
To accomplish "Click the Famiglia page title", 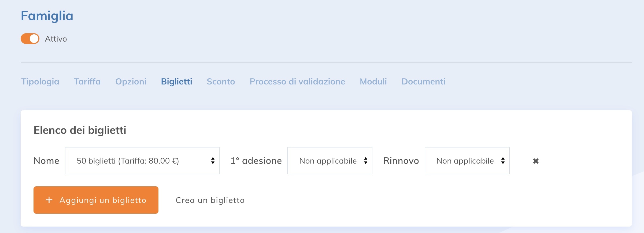I will click(47, 16).
